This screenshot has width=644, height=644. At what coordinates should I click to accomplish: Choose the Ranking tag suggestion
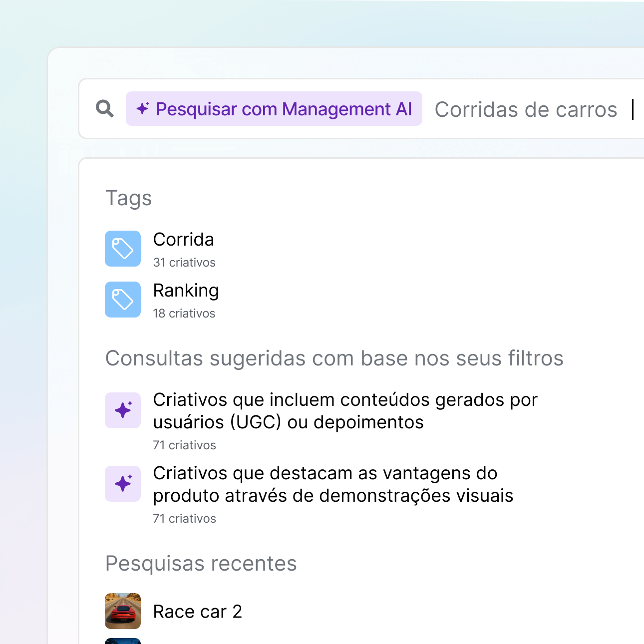click(186, 291)
